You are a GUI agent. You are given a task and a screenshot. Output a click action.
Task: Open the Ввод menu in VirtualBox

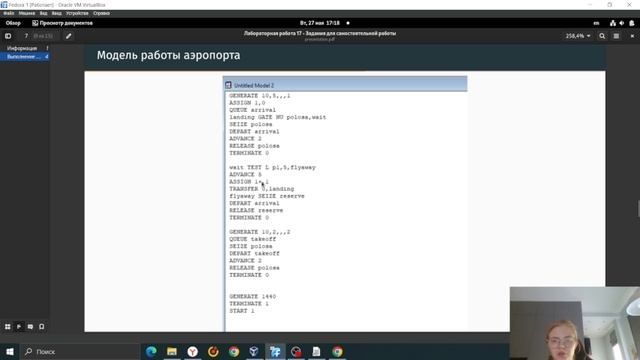coord(57,13)
